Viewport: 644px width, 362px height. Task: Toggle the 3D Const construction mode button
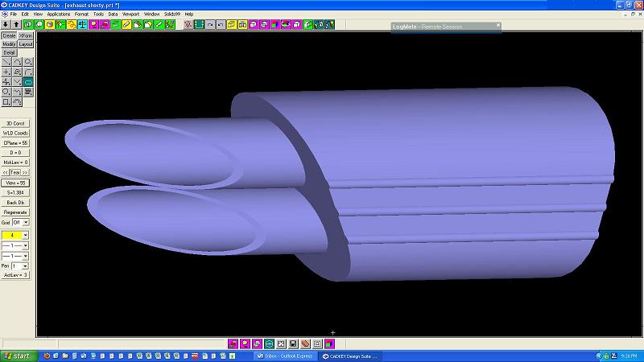[15, 123]
